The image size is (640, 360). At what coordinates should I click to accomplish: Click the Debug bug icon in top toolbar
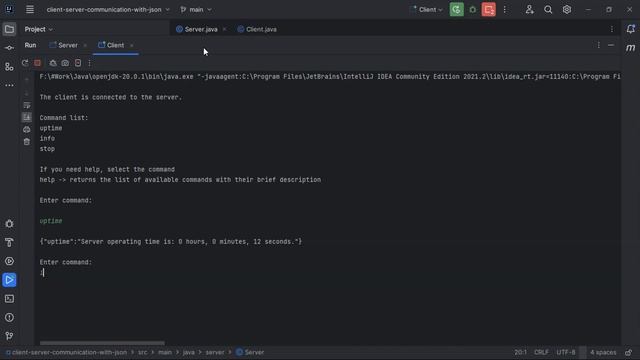[x=473, y=9]
